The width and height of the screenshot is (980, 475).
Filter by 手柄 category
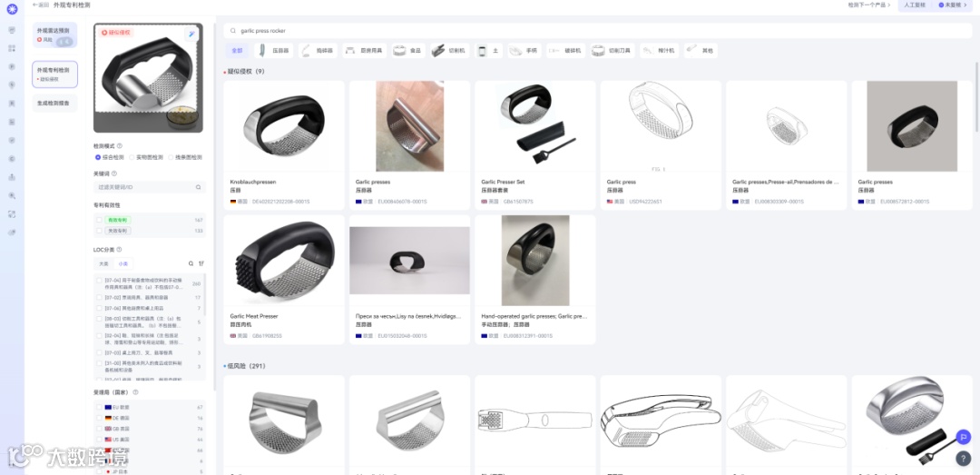point(525,51)
